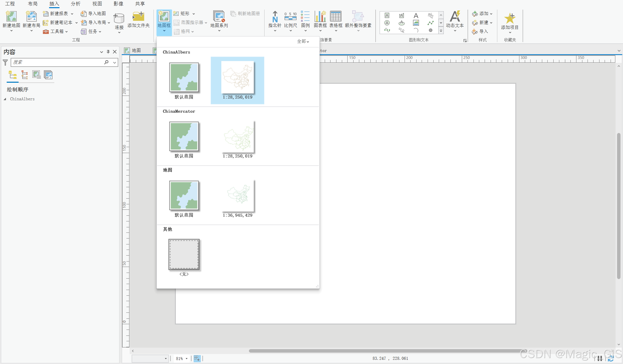Image resolution: width=623 pixels, height=364 pixels.
Task: Switch to the 地图 view tab
Action: 136,51
